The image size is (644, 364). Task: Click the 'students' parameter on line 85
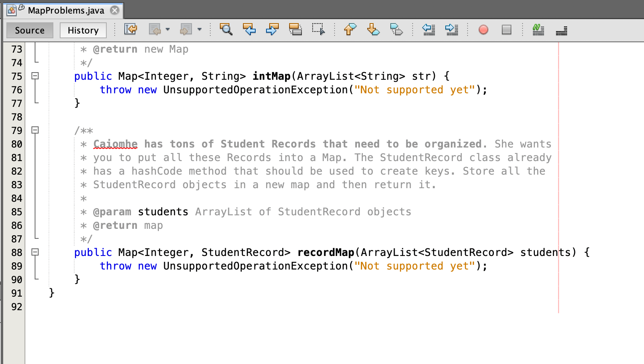[163, 212]
